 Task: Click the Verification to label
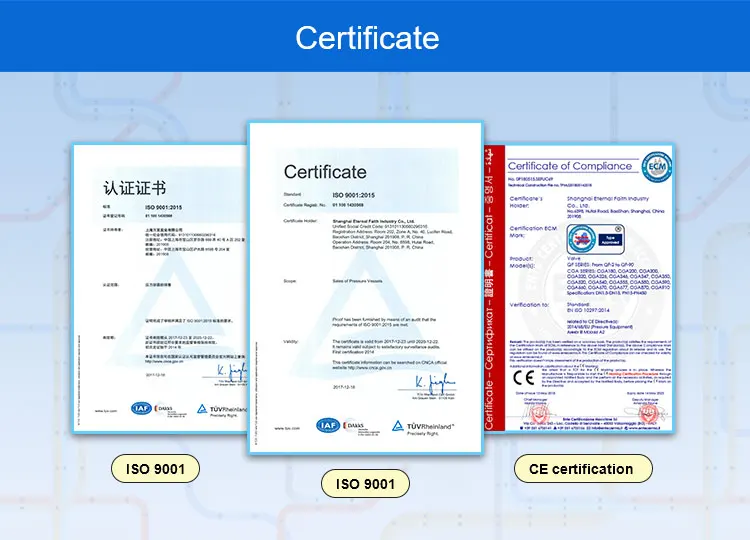click(529, 305)
